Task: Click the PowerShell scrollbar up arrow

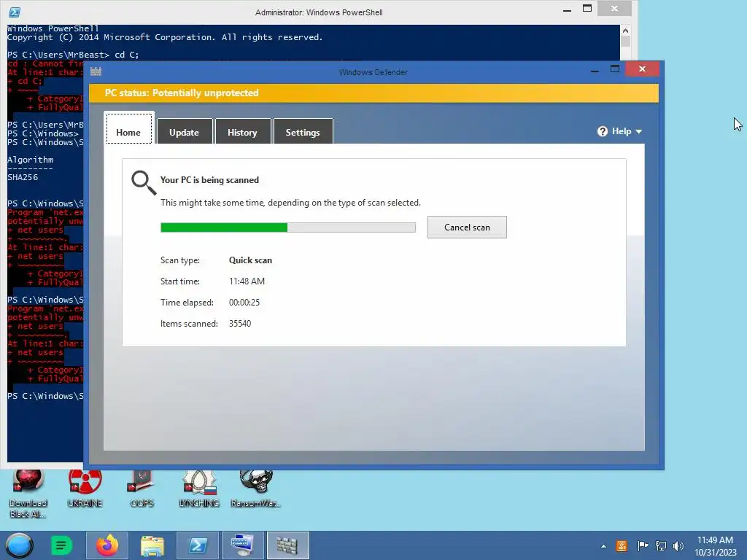Action: (x=625, y=31)
